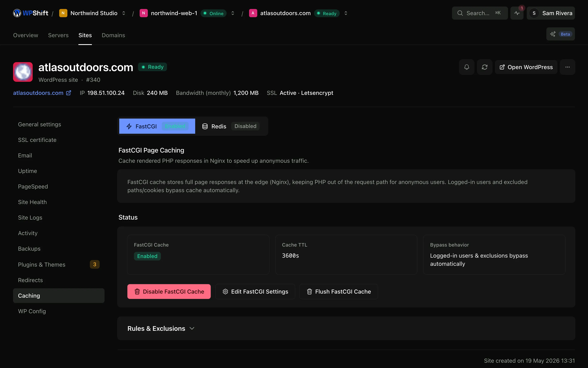Click the Online status badge for northwind-web-1
588x368 pixels.
pyautogui.click(x=213, y=13)
